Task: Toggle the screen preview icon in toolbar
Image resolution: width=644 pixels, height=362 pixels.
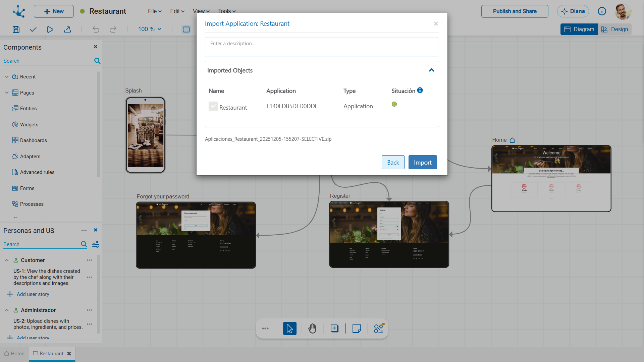Action: click(x=186, y=29)
